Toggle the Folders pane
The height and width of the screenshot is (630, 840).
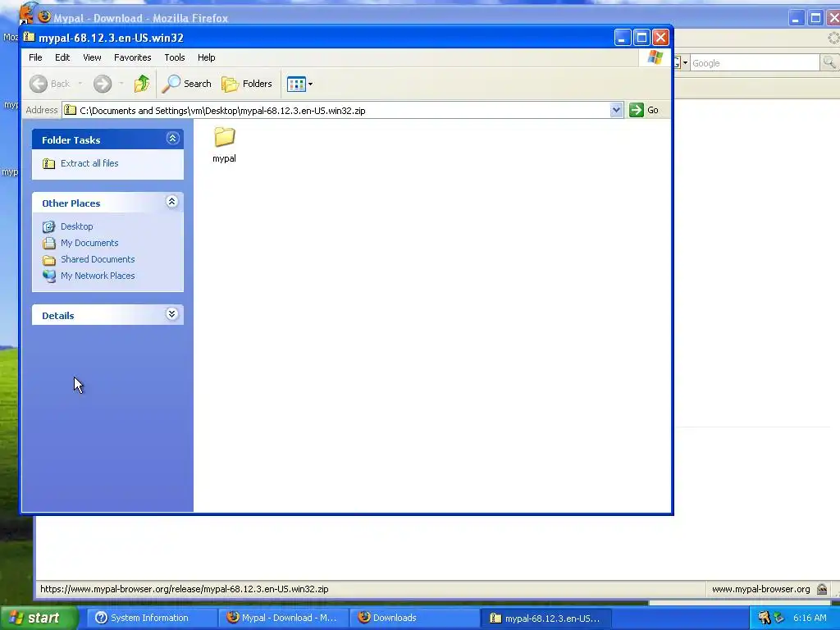click(247, 84)
